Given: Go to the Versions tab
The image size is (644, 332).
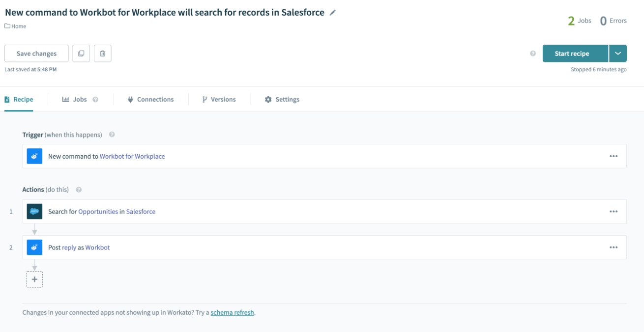Looking at the screenshot, I should (x=219, y=99).
